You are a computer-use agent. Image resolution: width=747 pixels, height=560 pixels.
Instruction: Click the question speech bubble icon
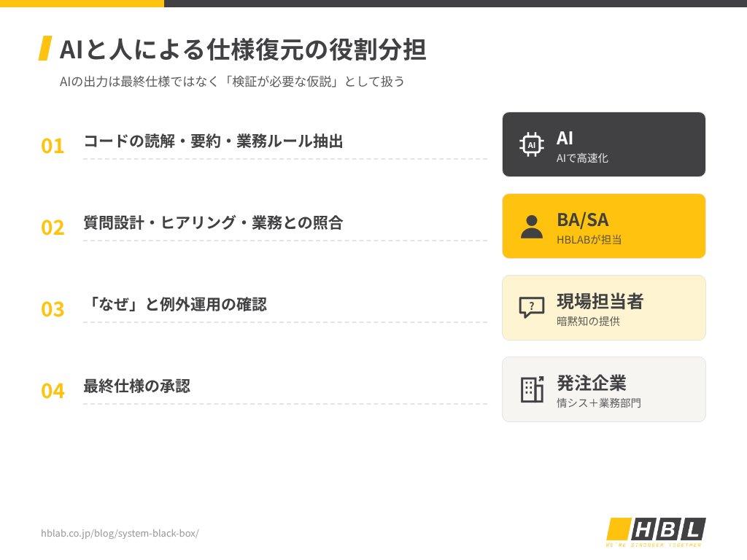point(532,308)
